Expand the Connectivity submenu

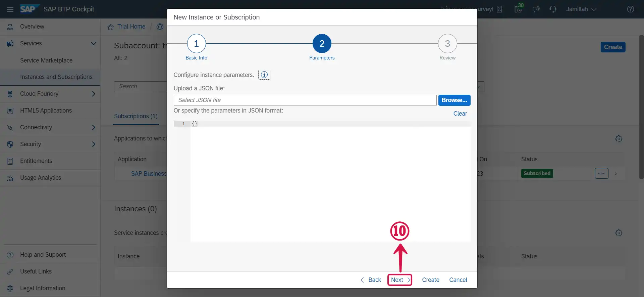click(94, 127)
